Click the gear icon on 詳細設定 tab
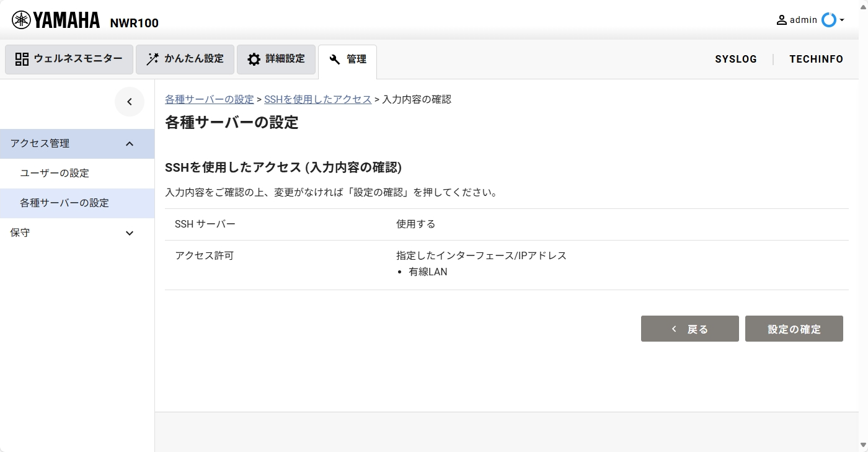The width and height of the screenshot is (868, 452). tap(254, 58)
